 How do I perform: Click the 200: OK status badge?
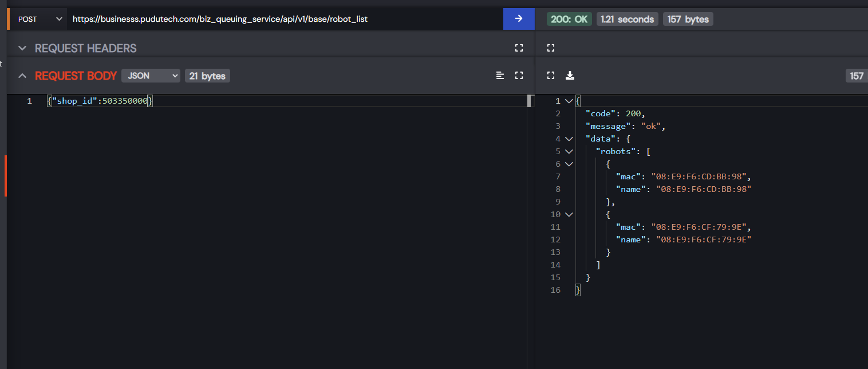pyautogui.click(x=569, y=19)
